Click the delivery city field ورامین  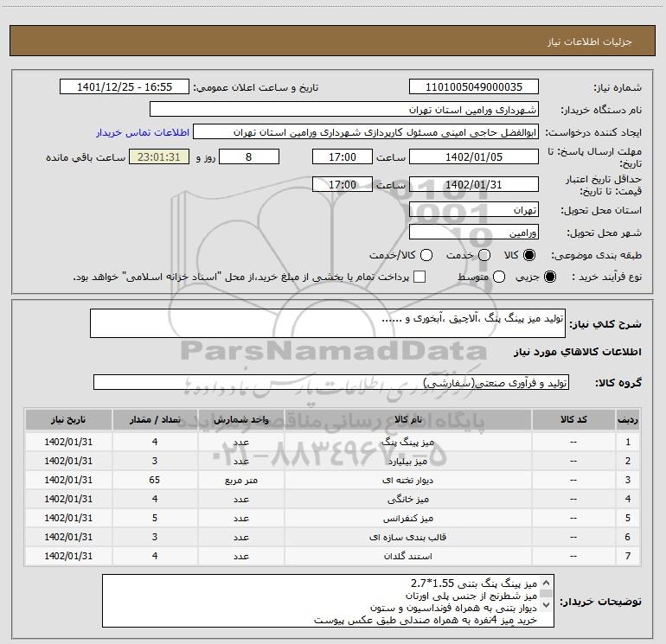tap(474, 233)
